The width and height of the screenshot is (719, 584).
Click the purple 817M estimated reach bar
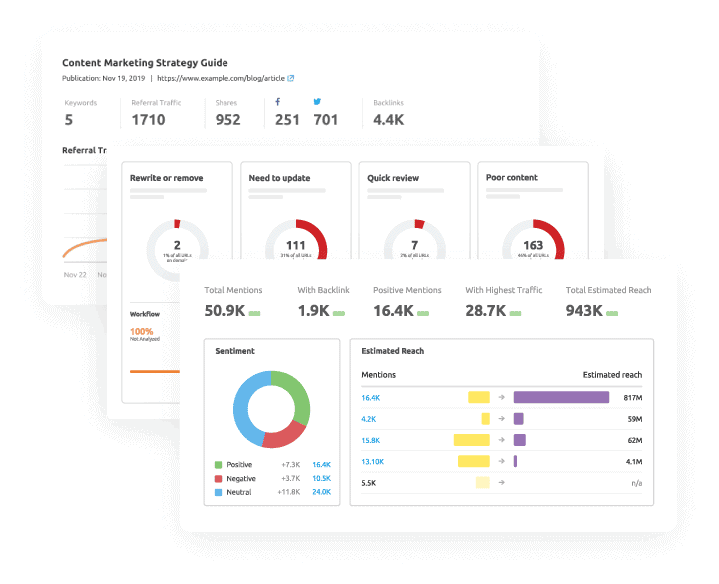click(561, 397)
